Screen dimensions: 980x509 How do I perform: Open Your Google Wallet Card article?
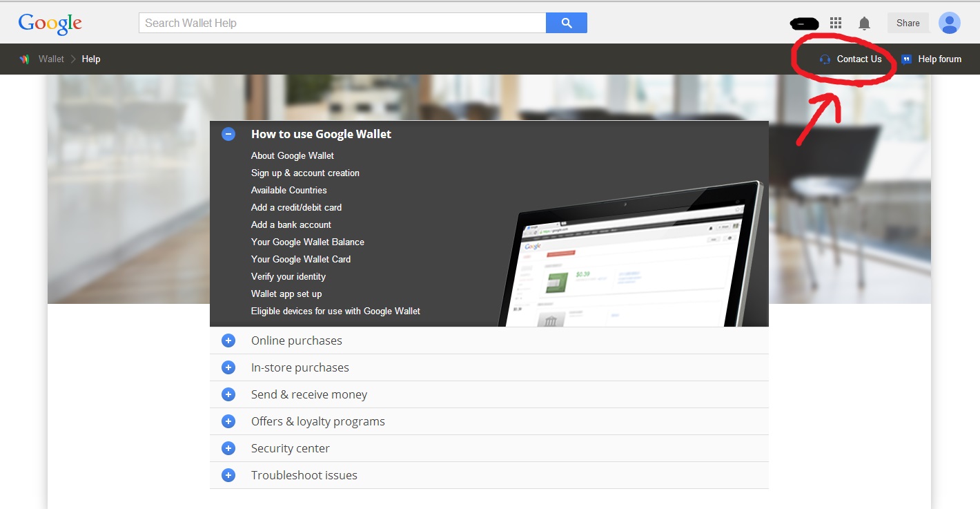[301, 259]
